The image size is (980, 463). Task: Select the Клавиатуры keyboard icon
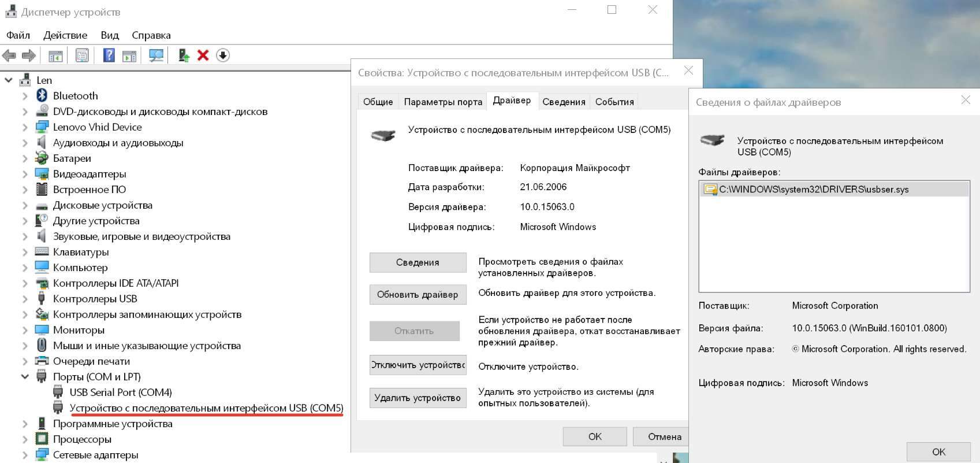click(42, 251)
